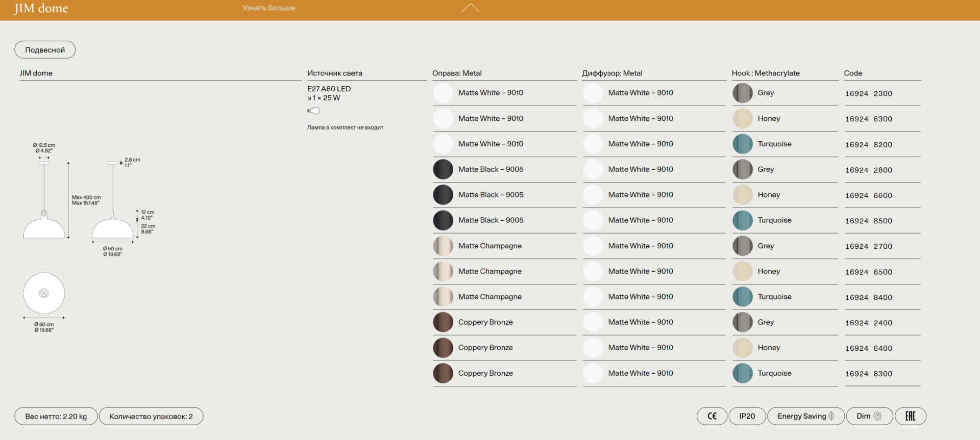Click product code 16924 8500
Viewport: 980px width, 440px height.
[x=868, y=221]
